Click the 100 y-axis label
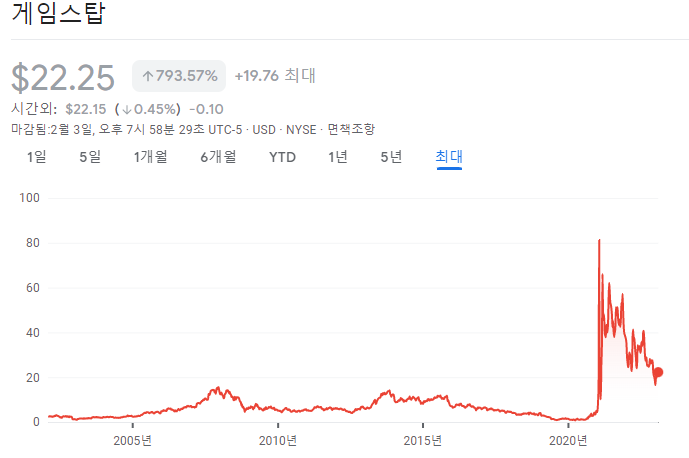 coord(29,198)
